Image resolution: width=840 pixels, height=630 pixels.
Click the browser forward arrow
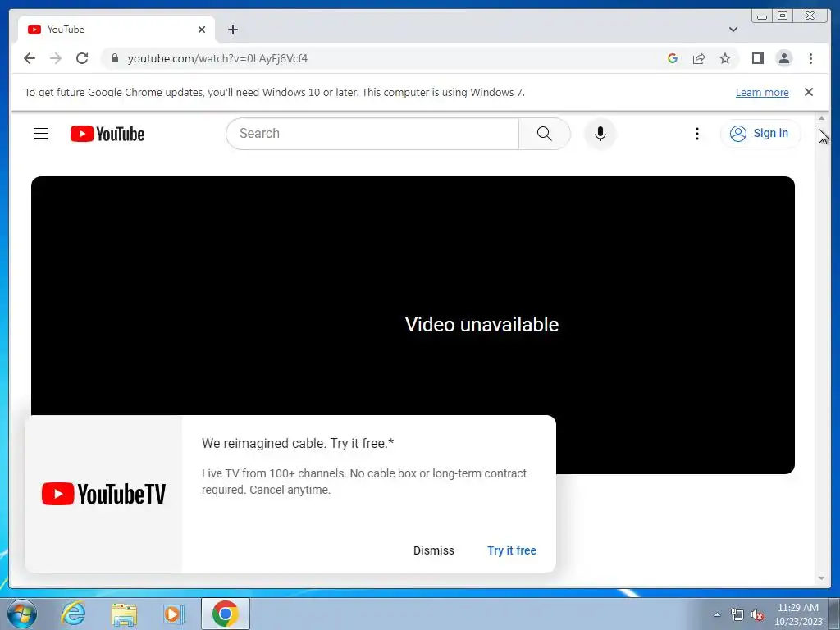click(x=56, y=58)
